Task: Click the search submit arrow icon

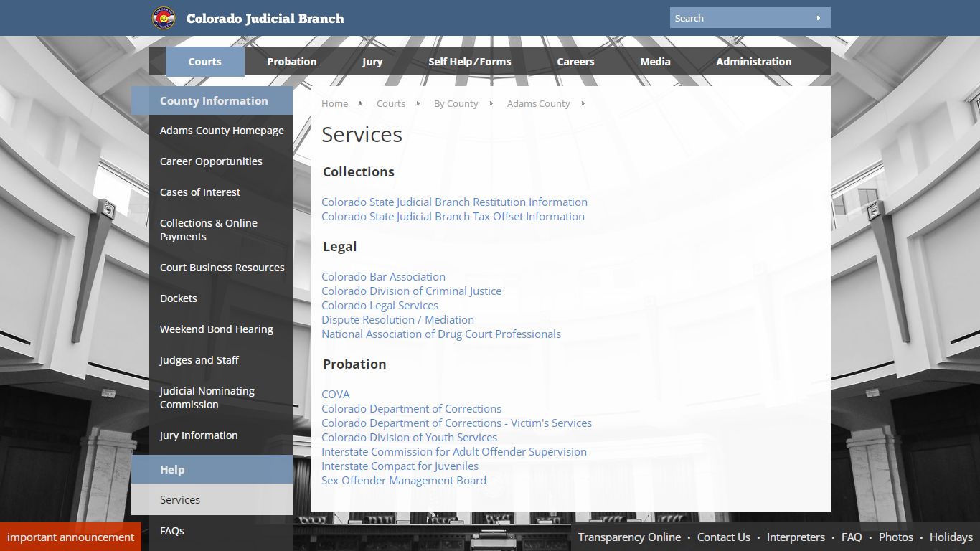Action: point(818,18)
